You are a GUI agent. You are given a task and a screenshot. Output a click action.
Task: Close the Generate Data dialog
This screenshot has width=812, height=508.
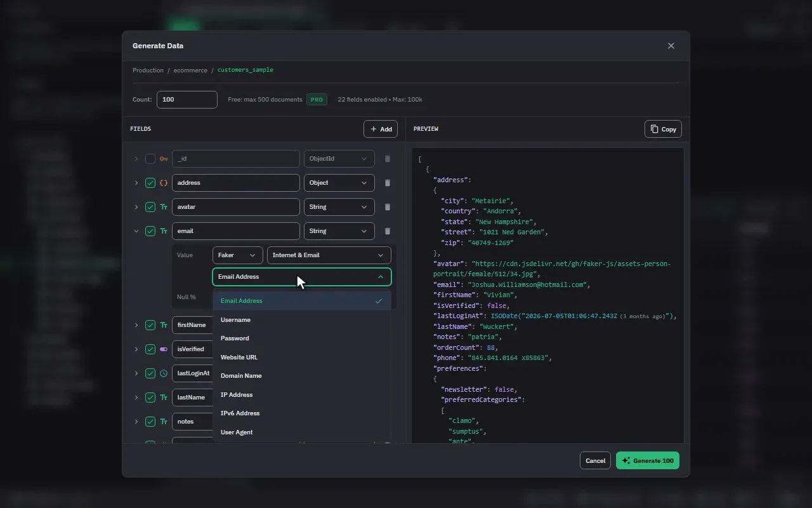point(671,46)
